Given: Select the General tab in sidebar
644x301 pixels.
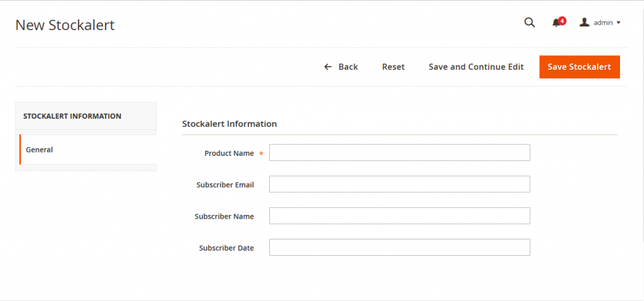Looking at the screenshot, I should [40, 150].
